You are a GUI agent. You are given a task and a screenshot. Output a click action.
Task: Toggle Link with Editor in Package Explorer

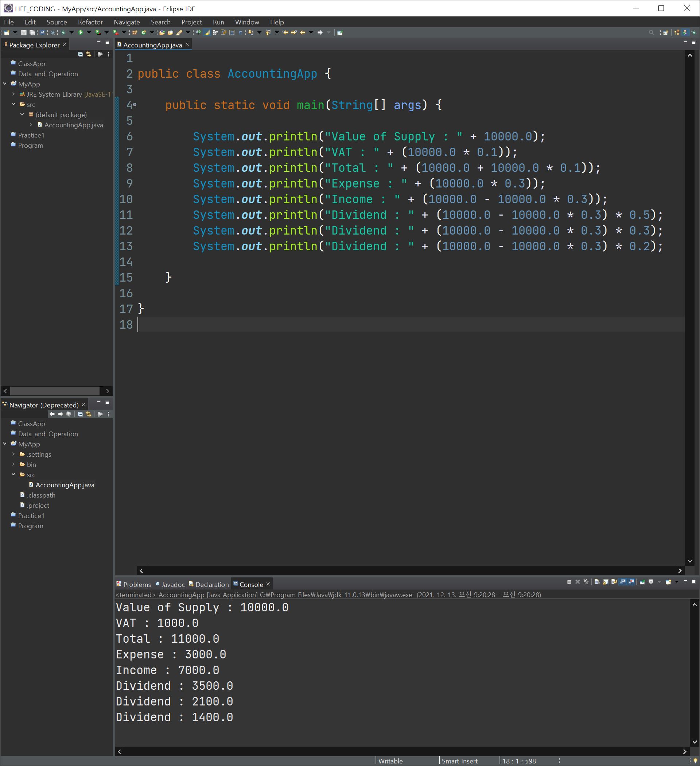coord(89,54)
